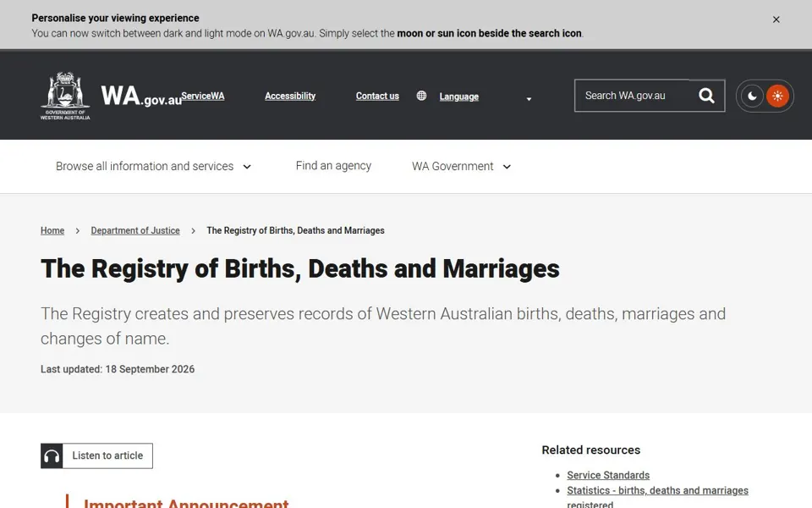Click the Registry of Births breadcrumb text

click(x=295, y=230)
